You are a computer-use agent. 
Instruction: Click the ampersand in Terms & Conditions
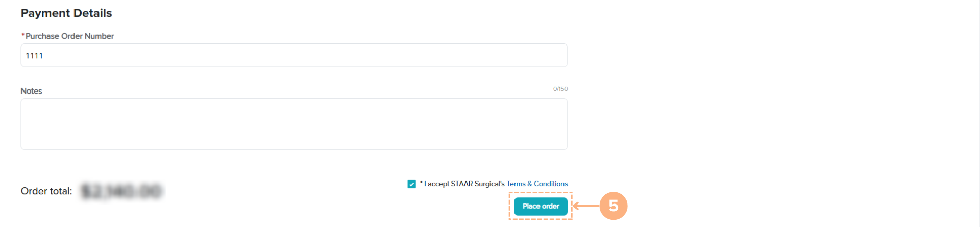coord(530,184)
